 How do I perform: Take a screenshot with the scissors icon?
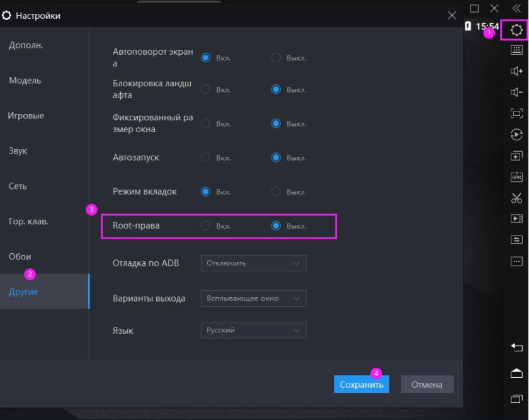tap(516, 198)
